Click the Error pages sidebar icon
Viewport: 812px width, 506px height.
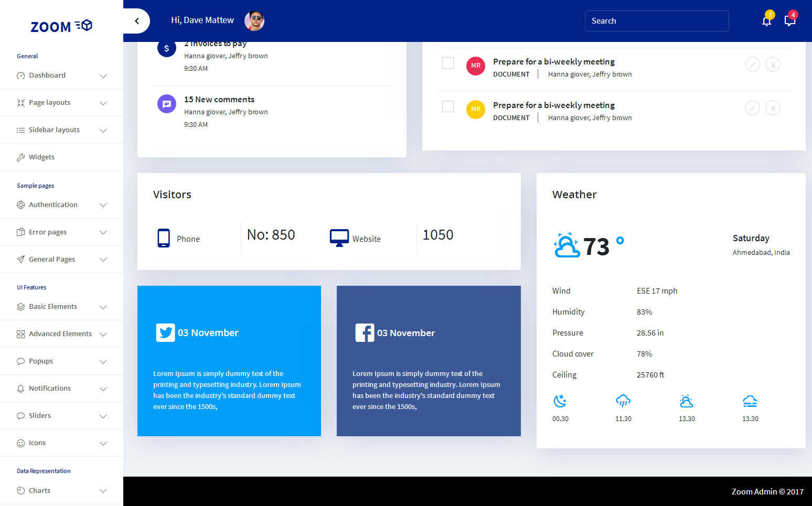(20, 232)
